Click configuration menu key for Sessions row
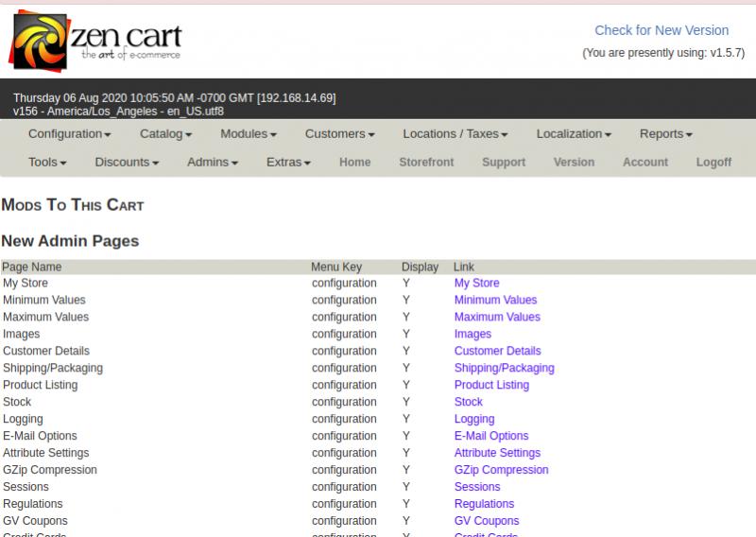Image resolution: width=756 pixels, height=537 pixels. [344, 486]
